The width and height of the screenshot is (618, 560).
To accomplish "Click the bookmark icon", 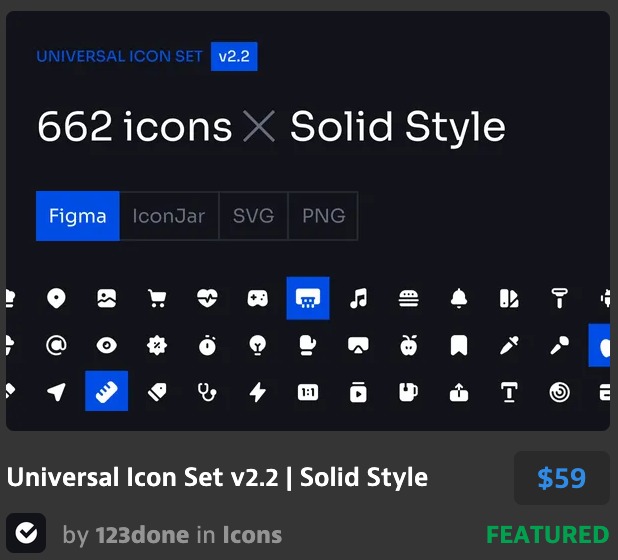I will [459, 346].
